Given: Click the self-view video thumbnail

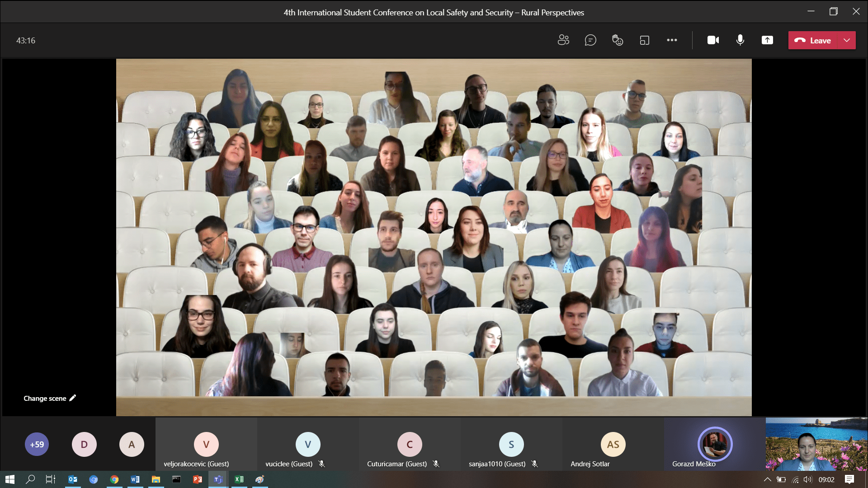Looking at the screenshot, I should click(816, 444).
